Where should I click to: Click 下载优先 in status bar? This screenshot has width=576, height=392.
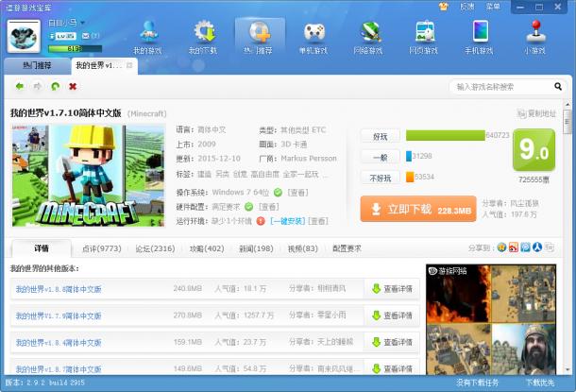539,383
